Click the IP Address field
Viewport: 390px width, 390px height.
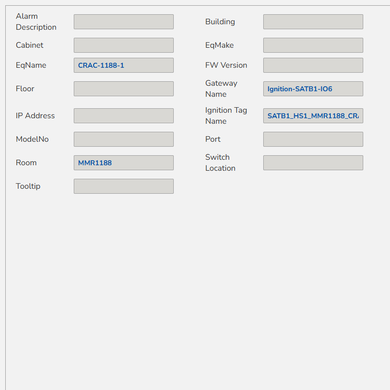[x=124, y=116]
